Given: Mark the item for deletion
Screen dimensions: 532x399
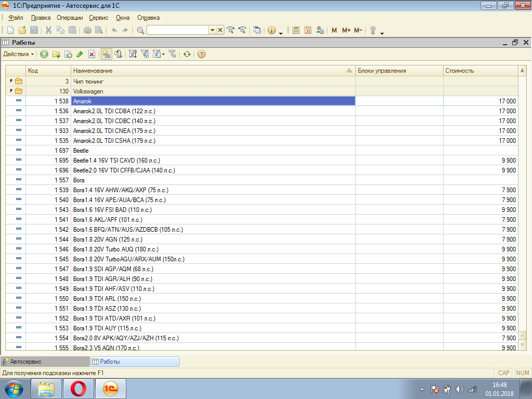Looking at the screenshot, I should pos(91,54).
